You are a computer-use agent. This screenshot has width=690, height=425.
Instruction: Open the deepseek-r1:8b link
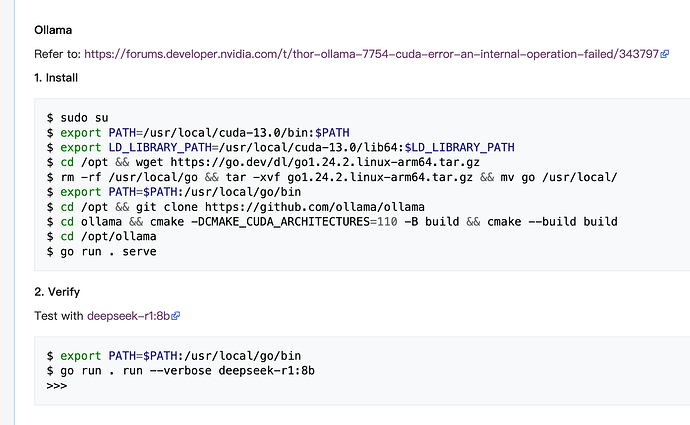(128, 316)
